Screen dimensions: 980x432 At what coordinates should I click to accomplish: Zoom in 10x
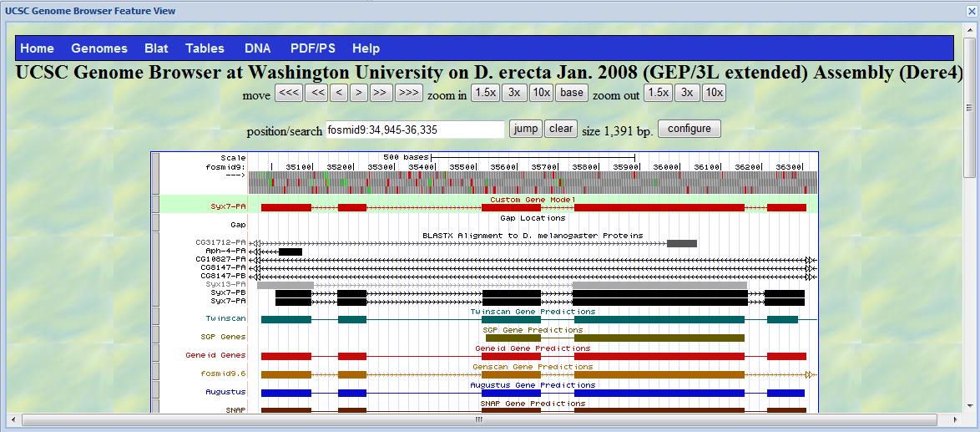click(541, 93)
